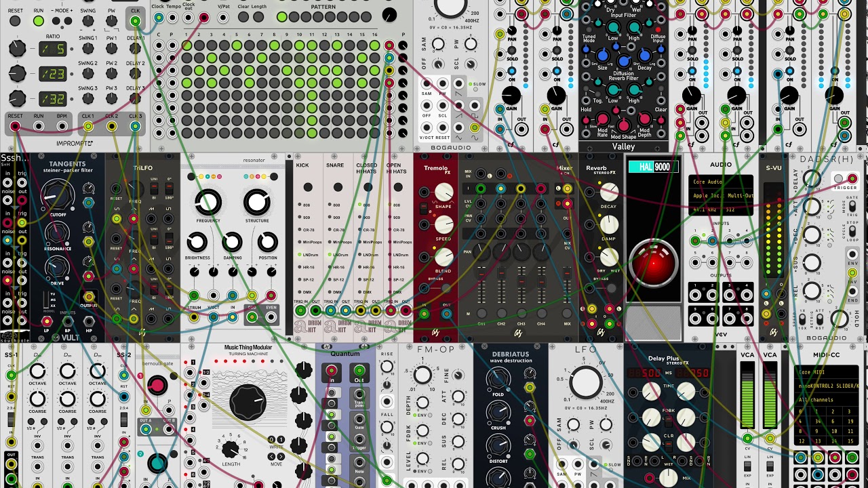Click the resonator DAMPING knob
This screenshot has width=868, height=488.
click(x=232, y=242)
